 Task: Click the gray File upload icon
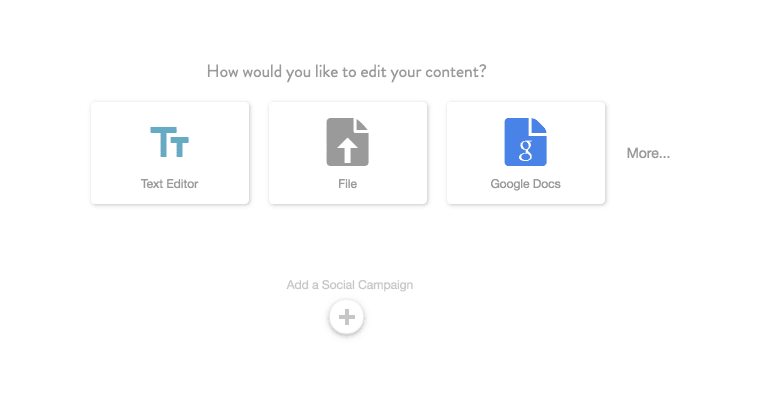pyautogui.click(x=347, y=142)
